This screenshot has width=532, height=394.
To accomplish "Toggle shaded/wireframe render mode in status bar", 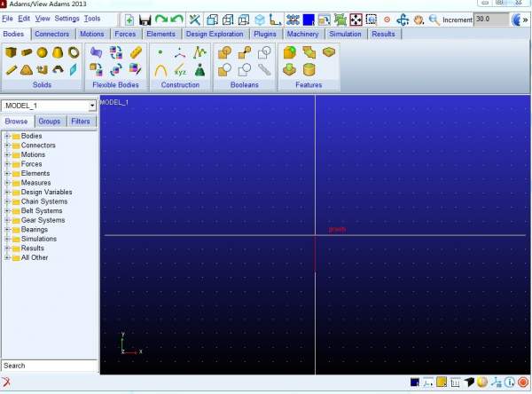I will 482,382.
